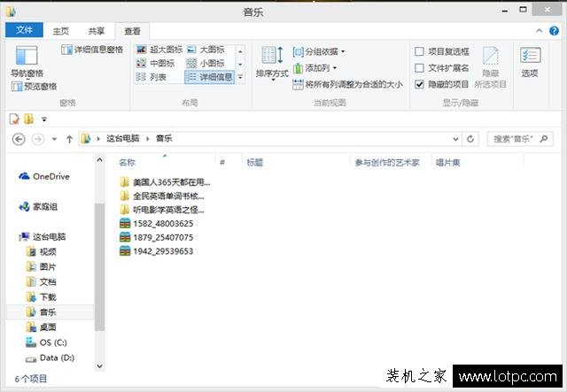Go back with the back arrow

click(19, 139)
